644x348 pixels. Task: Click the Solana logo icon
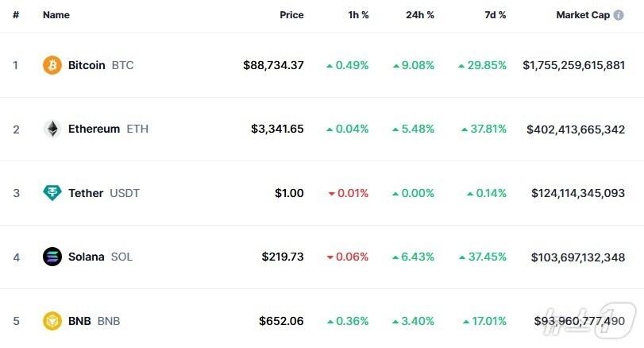[x=52, y=257]
